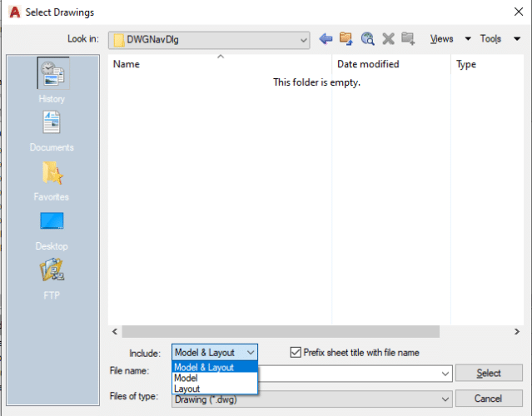The image size is (532, 416).
Task: Open the Documents location in sidebar
Action: point(52,131)
